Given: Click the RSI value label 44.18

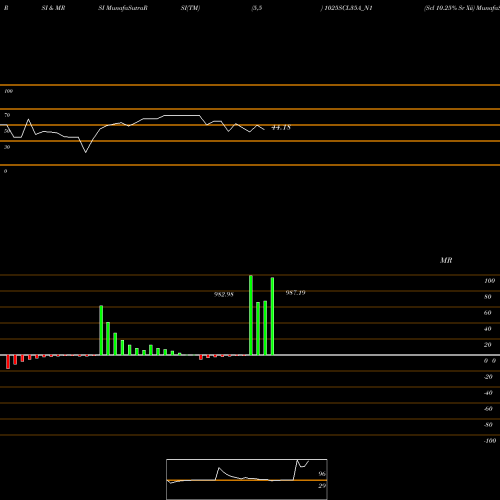Looking at the screenshot, I should tap(281, 127).
